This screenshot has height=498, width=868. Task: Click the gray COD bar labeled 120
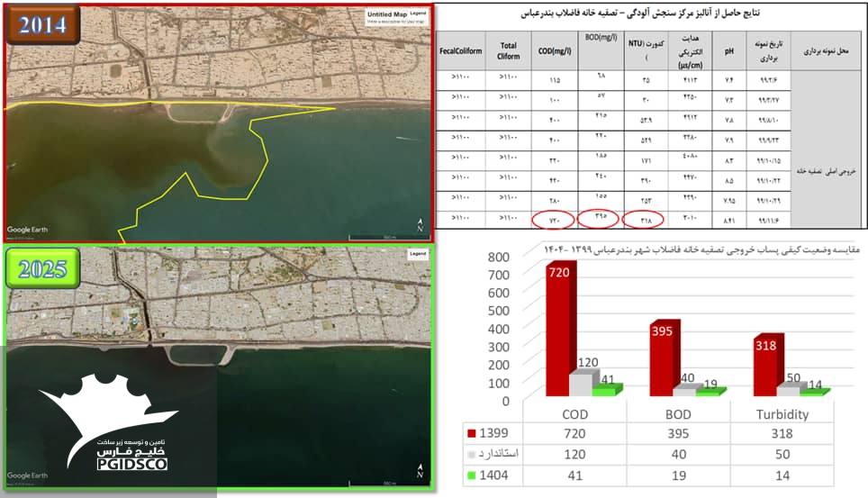click(583, 384)
